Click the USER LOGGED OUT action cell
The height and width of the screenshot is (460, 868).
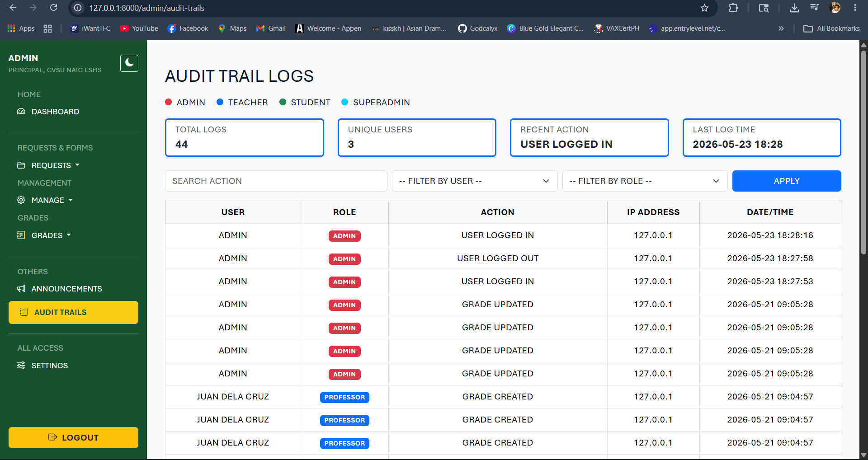coord(498,258)
